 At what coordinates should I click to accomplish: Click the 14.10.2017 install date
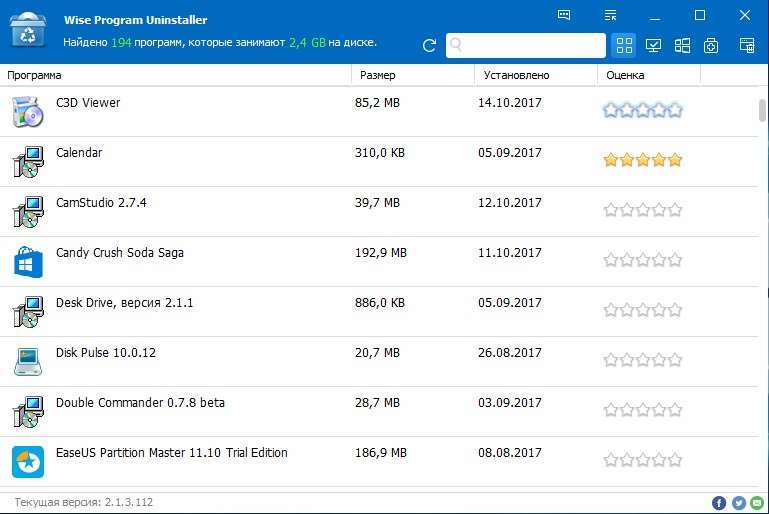tap(510, 103)
